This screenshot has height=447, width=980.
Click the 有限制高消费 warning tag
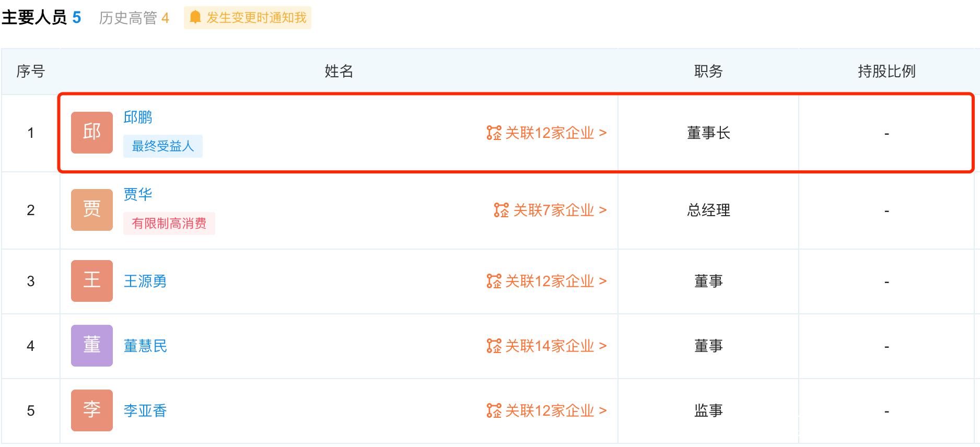(169, 223)
